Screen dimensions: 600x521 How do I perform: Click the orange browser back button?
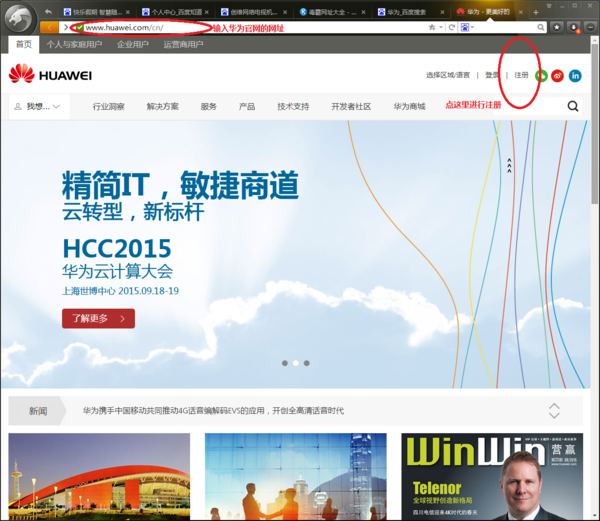[49, 28]
